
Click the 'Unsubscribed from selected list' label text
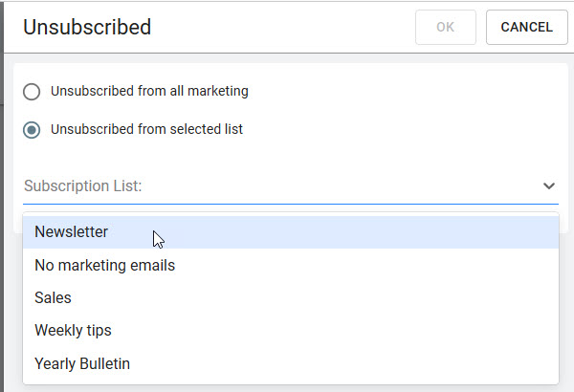pos(146,129)
